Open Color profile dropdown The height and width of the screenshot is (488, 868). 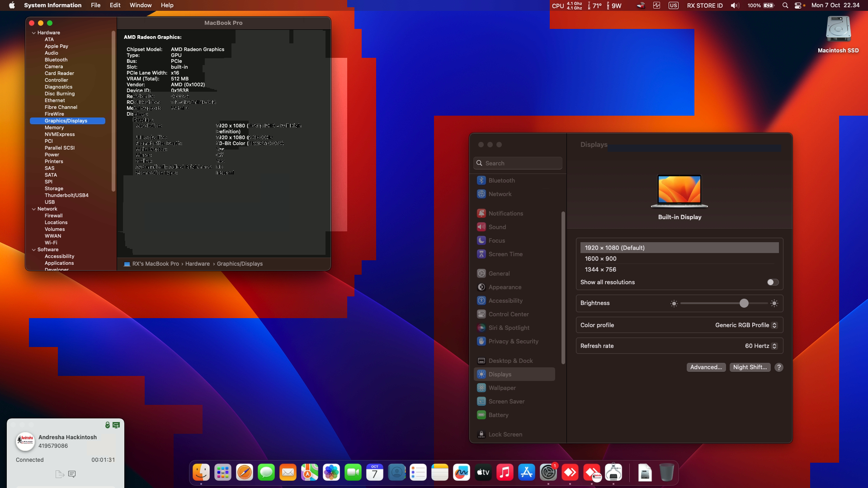click(746, 325)
